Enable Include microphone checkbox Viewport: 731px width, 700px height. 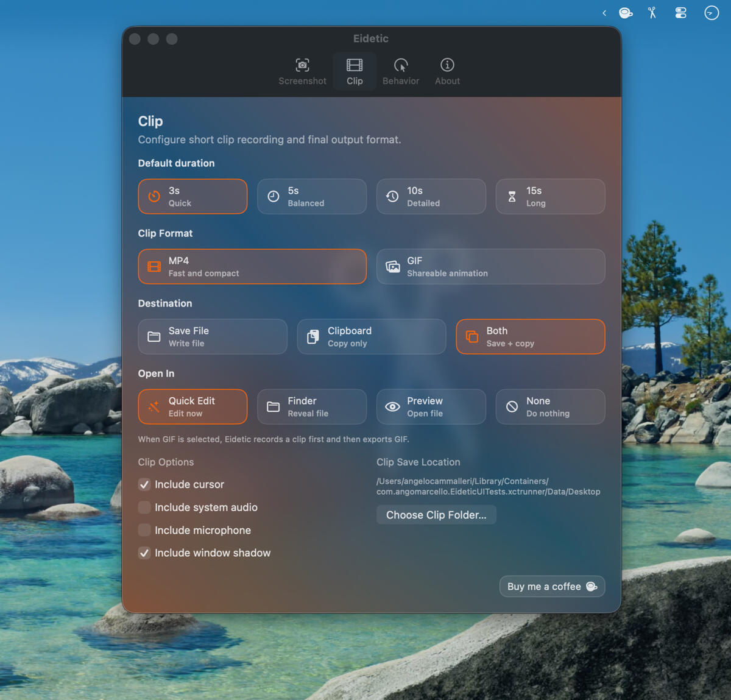[x=144, y=530]
